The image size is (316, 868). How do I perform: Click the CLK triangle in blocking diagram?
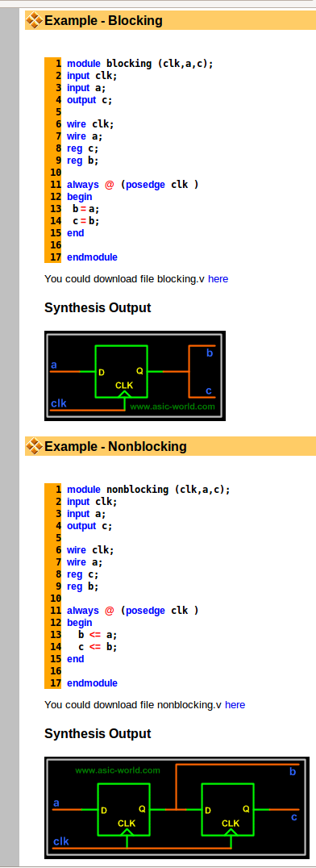(x=124, y=394)
